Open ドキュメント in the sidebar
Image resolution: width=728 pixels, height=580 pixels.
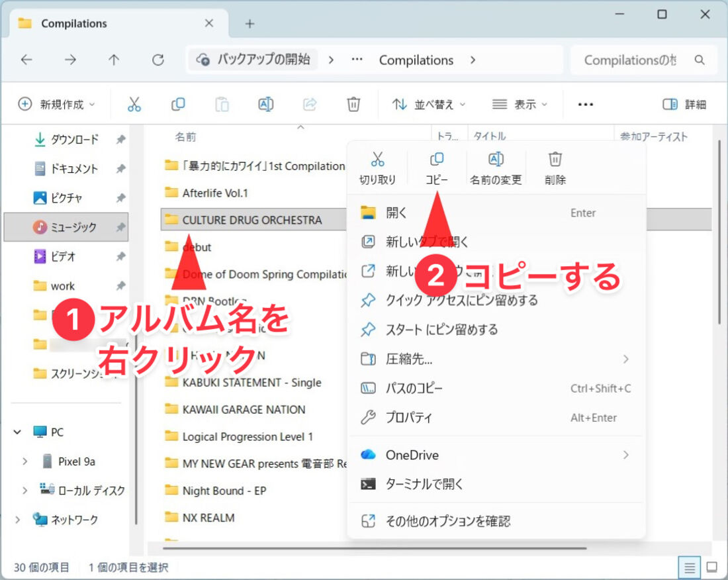[74, 169]
